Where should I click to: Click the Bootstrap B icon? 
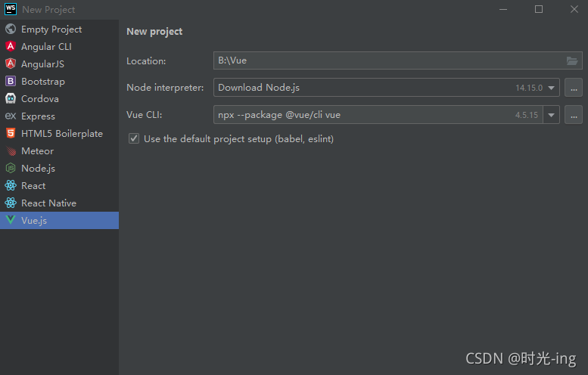click(x=11, y=81)
